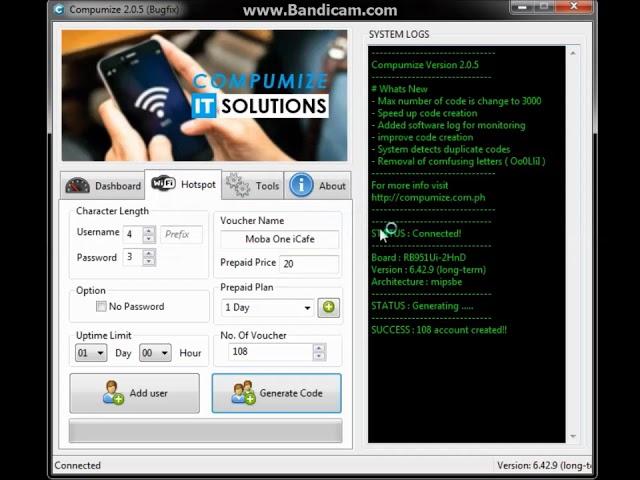Image resolution: width=640 pixels, height=480 pixels.
Task: Open the Prepaid Plan dropdown showing 1 Day
Action: pos(267,307)
